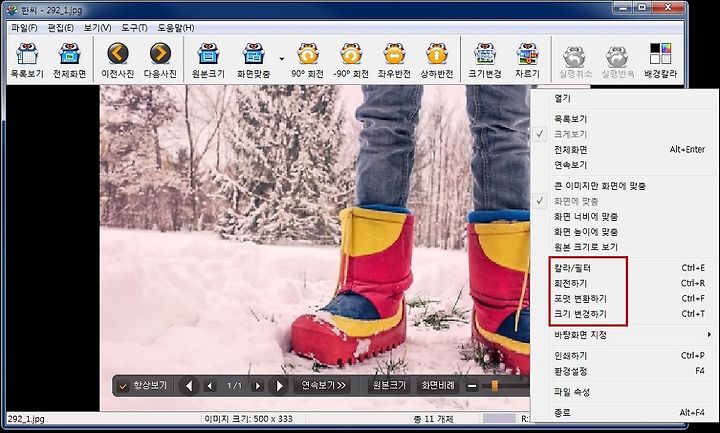This screenshot has width=720, height=433.
Task: Jump to first image with large left arrow
Action: pos(189,386)
